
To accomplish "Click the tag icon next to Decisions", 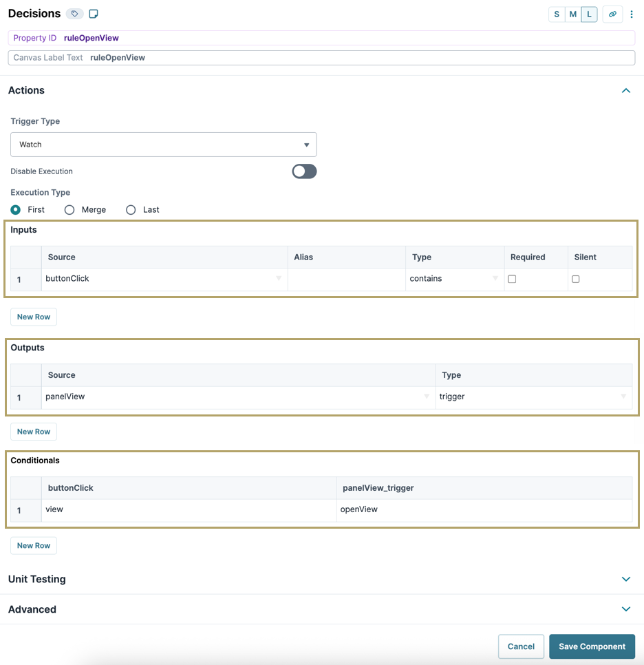I will [x=74, y=14].
